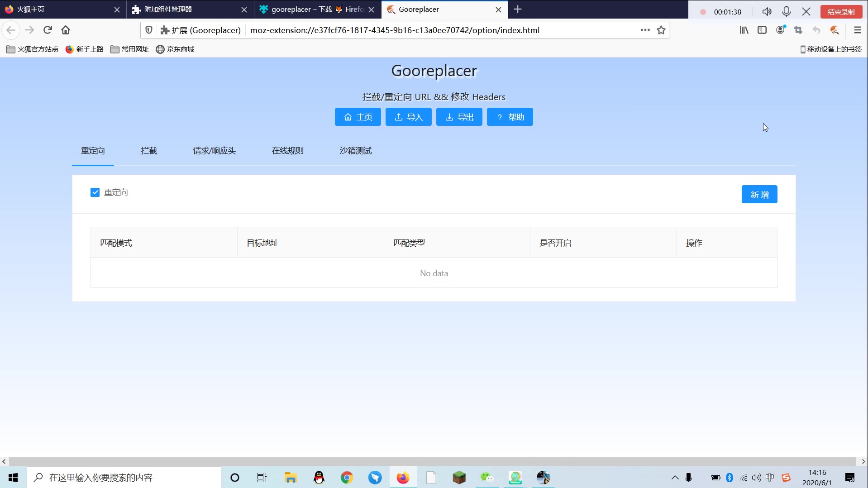The image size is (868, 488).
Task: Select the 拦截 tab
Action: (149, 151)
